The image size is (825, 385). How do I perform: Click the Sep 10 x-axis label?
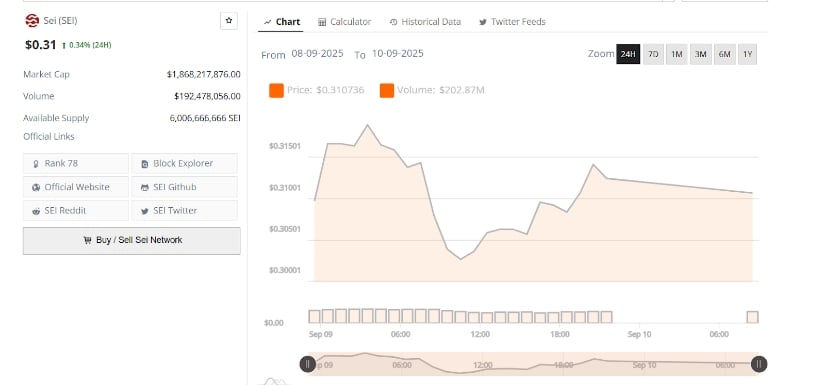point(639,335)
